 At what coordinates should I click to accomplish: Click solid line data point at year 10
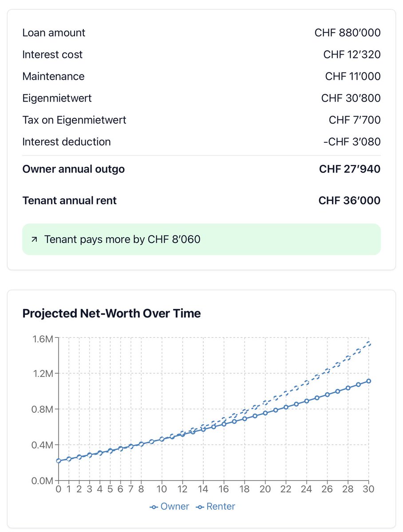tap(162, 439)
